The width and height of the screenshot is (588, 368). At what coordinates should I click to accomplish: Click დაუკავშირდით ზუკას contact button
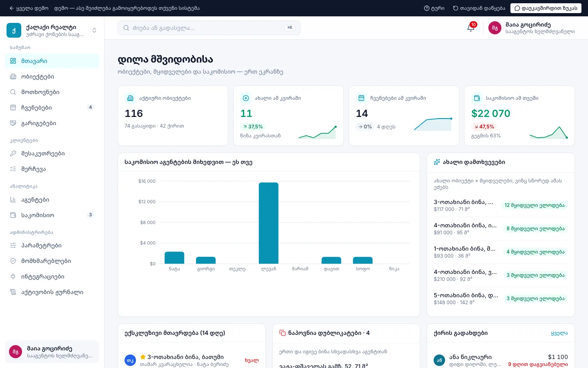[x=546, y=8]
